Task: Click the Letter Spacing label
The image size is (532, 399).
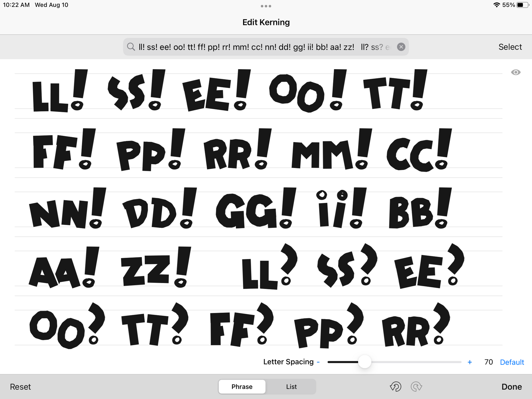Action: pos(288,362)
